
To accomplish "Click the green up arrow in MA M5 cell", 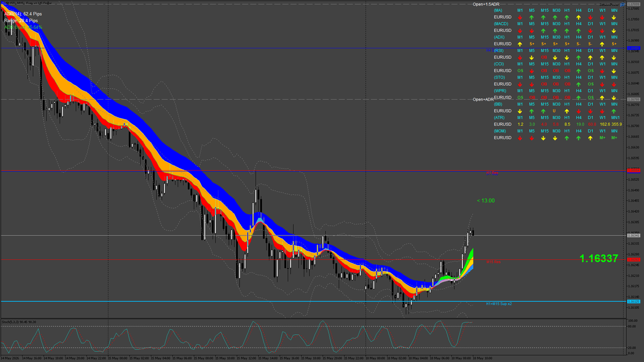I will [532, 17].
